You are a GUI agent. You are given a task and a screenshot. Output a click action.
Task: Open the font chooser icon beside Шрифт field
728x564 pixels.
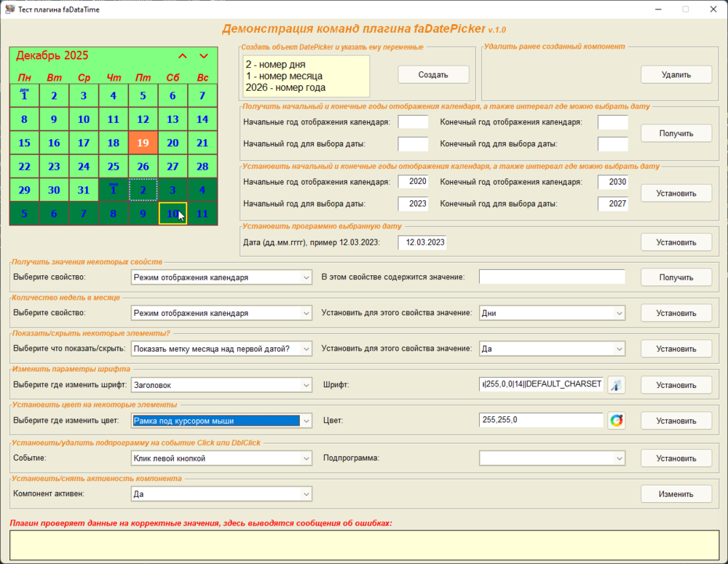click(x=617, y=385)
